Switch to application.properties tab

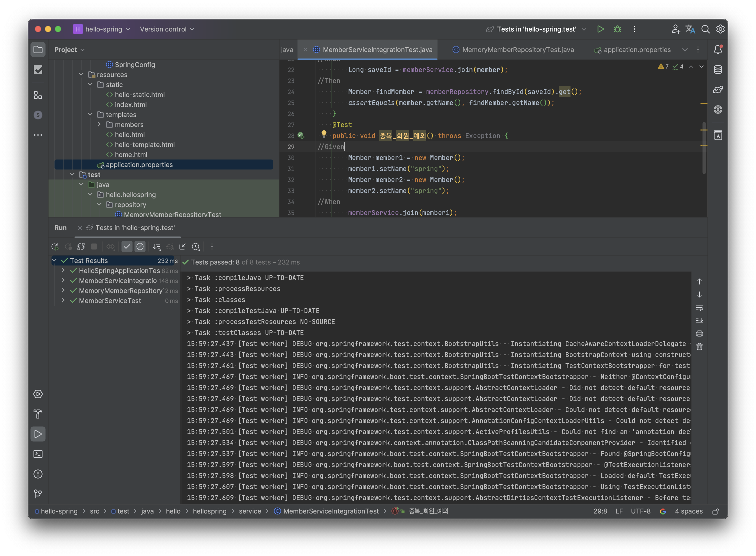point(632,50)
